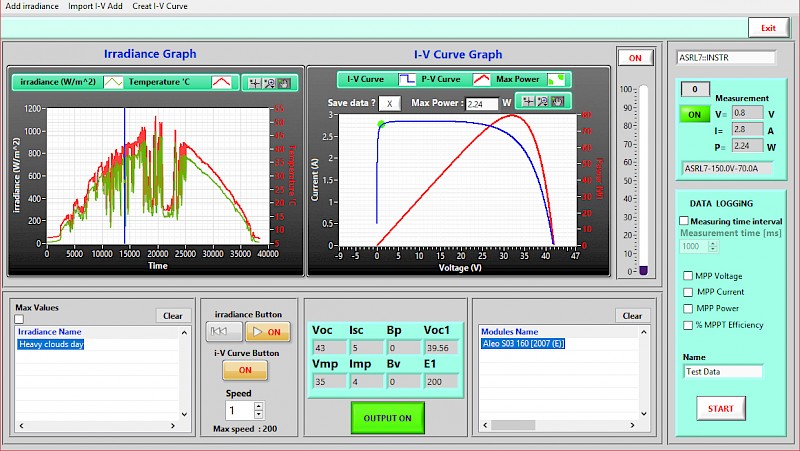
Task: Enable Measuring time interval checkbox
Action: point(684,221)
